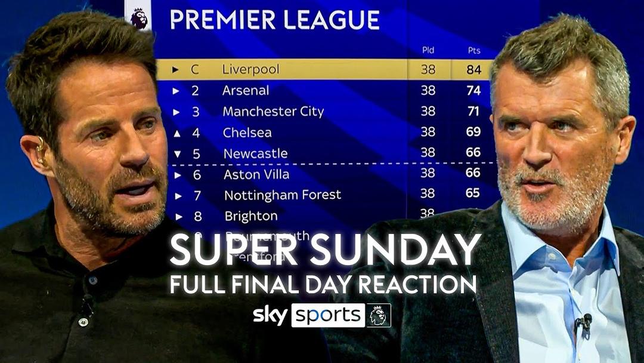This screenshot has height=363, width=644.
Task: Click the arrow next to Aston Villa
Action: point(178,175)
